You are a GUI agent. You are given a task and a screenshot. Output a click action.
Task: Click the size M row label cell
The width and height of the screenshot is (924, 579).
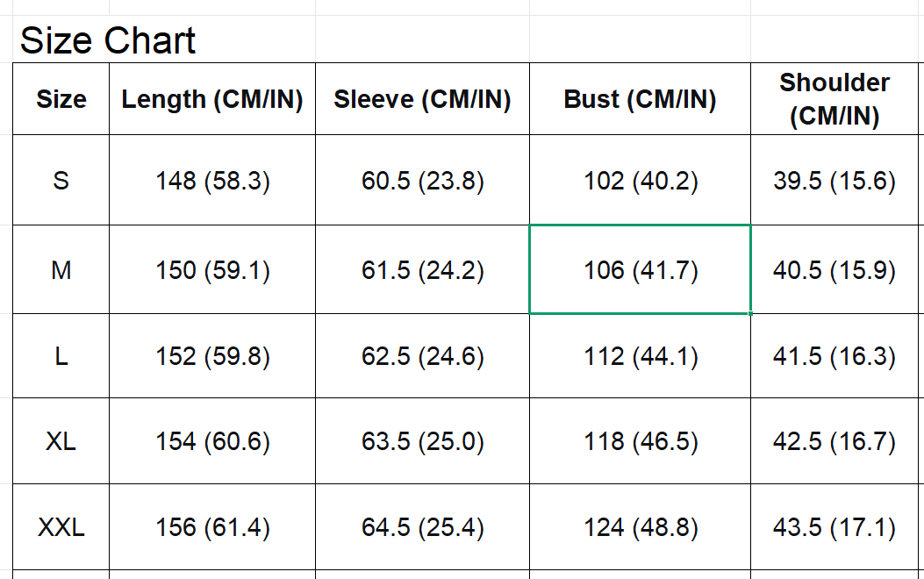pyautogui.click(x=61, y=270)
